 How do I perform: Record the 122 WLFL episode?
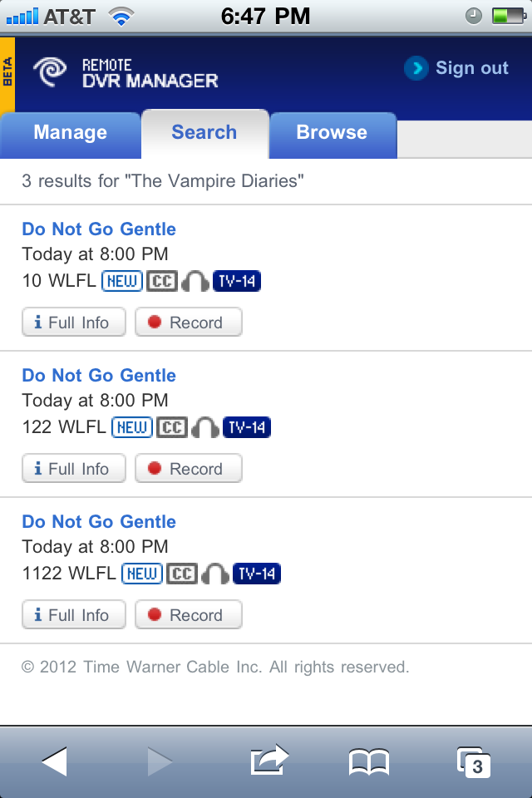click(188, 469)
